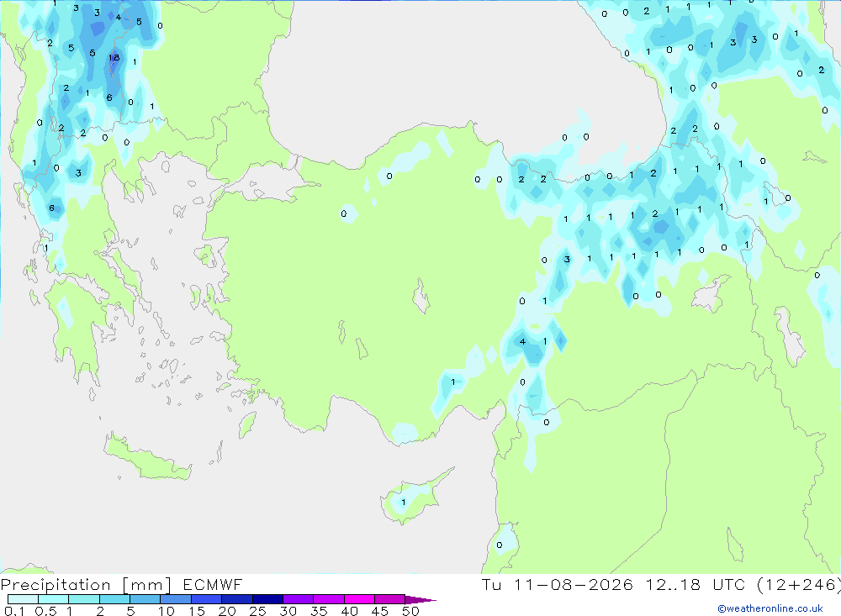Click the '[mm]' unit label

[x=147, y=585]
